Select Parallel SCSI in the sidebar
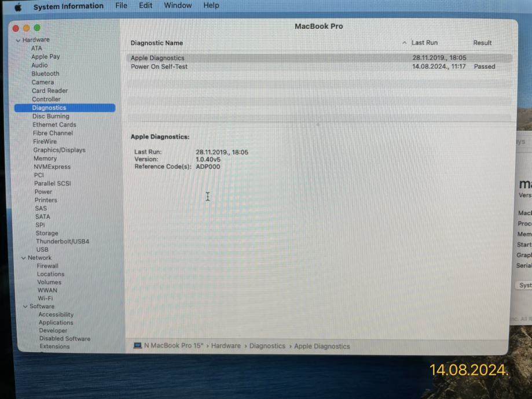The image size is (532, 399). (x=53, y=183)
